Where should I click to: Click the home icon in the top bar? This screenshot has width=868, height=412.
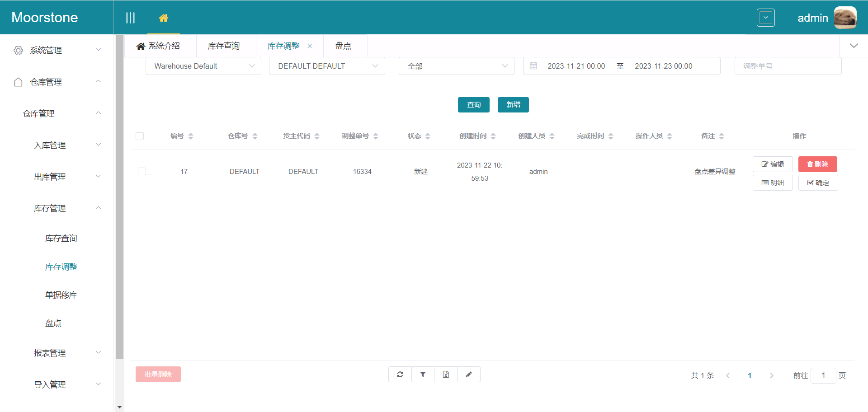tap(164, 18)
